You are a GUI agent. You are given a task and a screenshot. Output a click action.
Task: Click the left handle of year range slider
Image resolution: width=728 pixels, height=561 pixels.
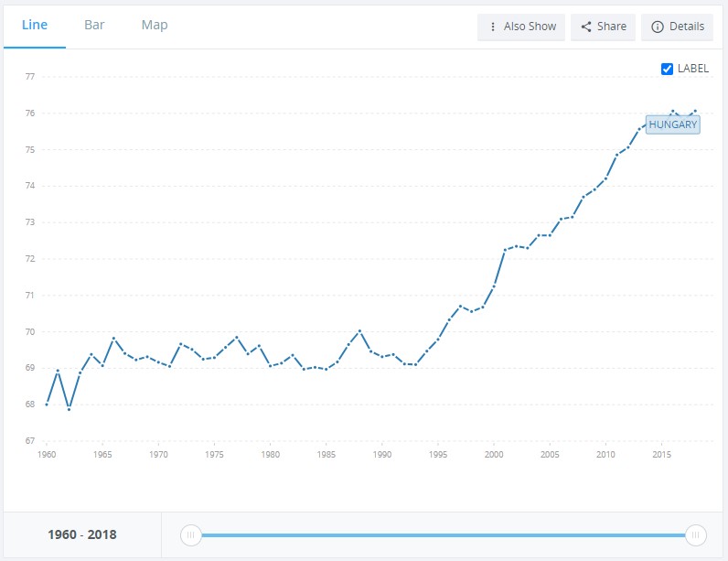point(190,534)
